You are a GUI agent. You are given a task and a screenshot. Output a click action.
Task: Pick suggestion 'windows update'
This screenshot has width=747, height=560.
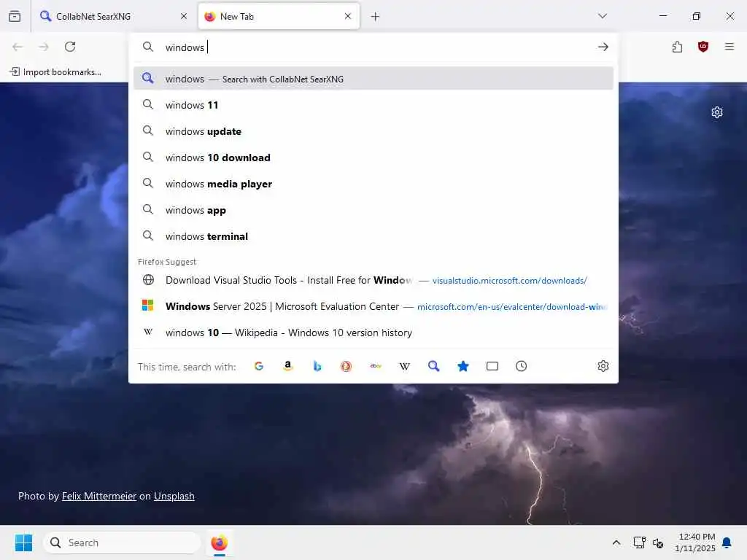373,131
